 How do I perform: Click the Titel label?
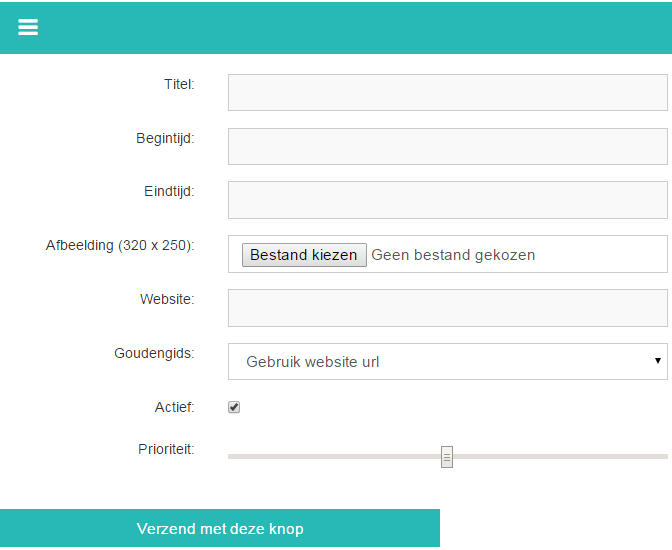coord(179,84)
